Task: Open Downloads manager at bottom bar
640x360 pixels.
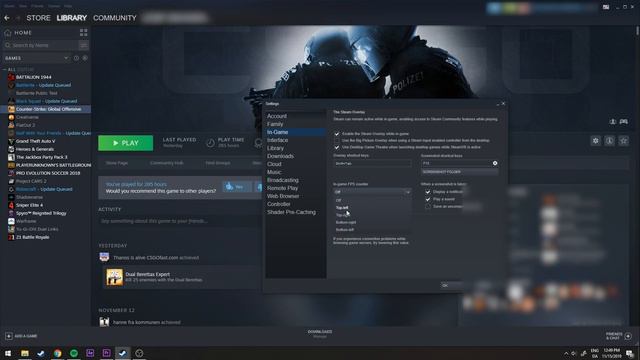Action: click(320, 334)
